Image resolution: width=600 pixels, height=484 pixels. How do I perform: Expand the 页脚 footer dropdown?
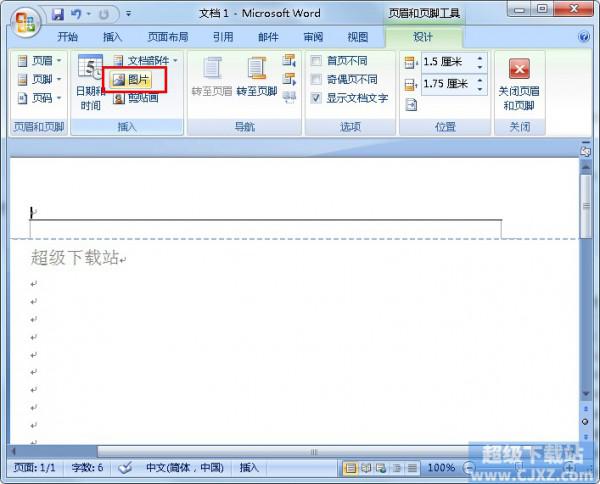(x=39, y=79)
